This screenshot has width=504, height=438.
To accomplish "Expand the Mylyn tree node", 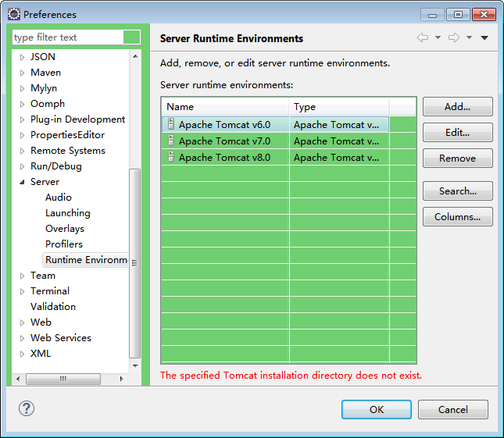I will pos(22,88).
